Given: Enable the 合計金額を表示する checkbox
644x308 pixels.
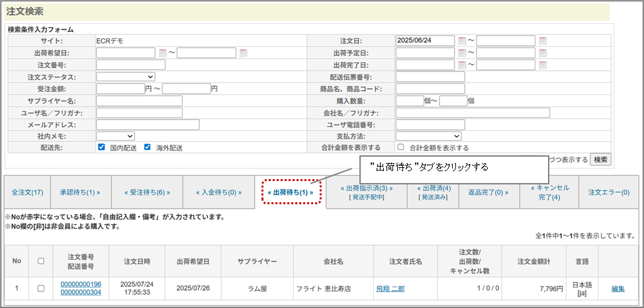Looking at the screenshot, I should tap(400, 147).
